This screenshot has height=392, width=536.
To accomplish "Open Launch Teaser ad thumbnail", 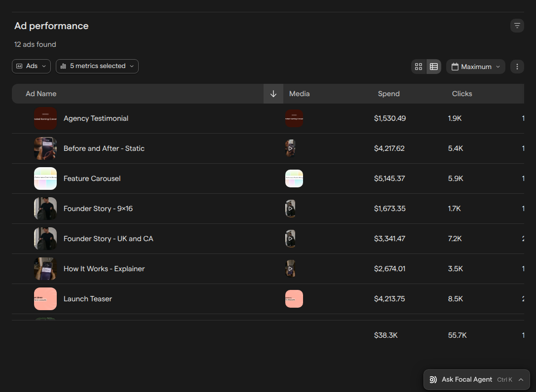I will (45, 299).
